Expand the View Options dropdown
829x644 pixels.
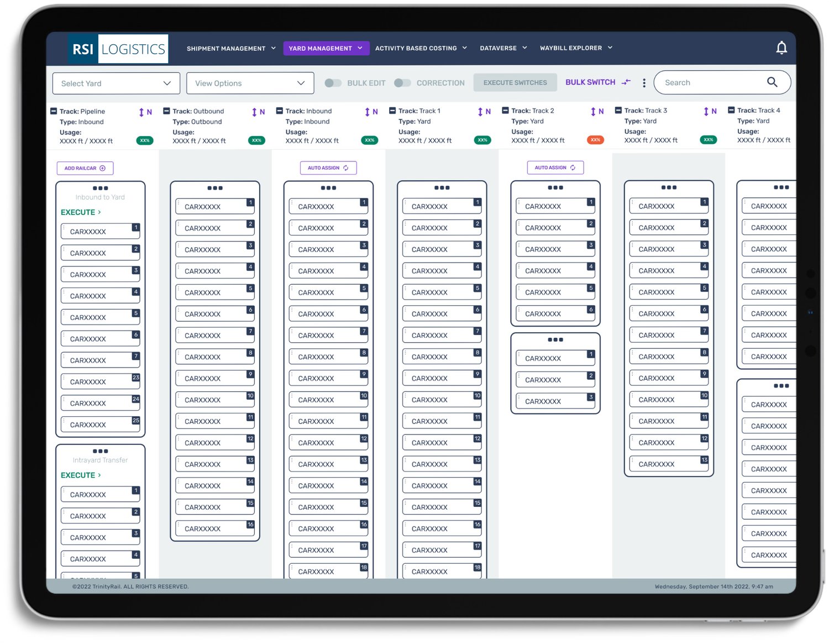point(250,83)
